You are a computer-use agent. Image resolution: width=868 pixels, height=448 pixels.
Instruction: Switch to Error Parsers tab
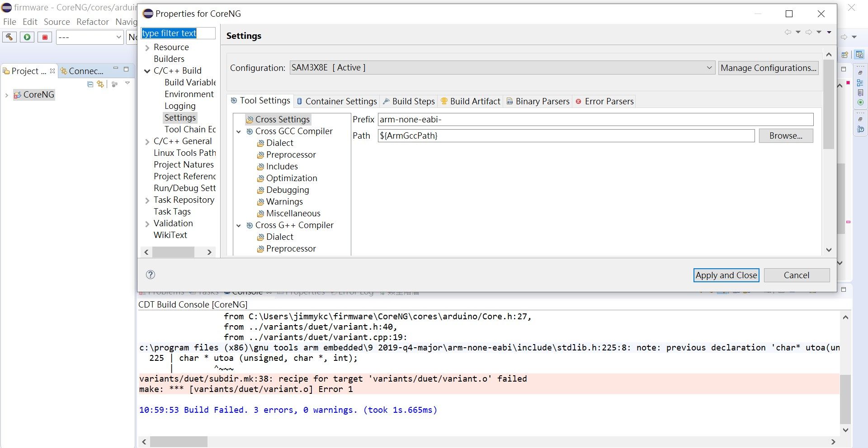[x=604, y=101]
